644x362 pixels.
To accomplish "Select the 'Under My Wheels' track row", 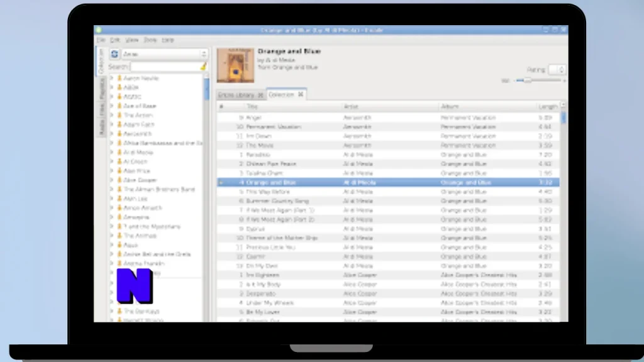I will point(388,303).
